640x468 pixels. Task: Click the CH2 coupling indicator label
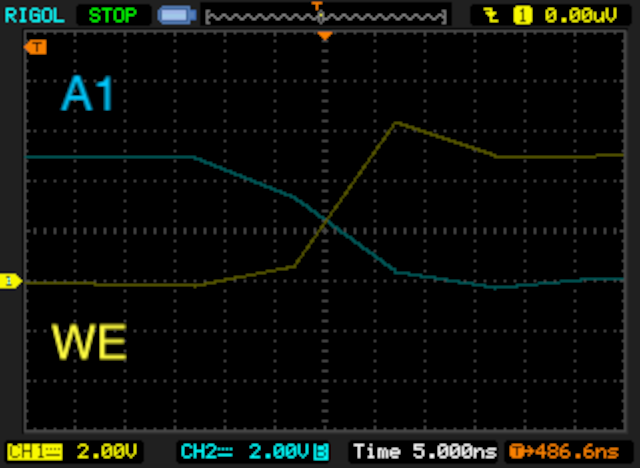point(207,452)
